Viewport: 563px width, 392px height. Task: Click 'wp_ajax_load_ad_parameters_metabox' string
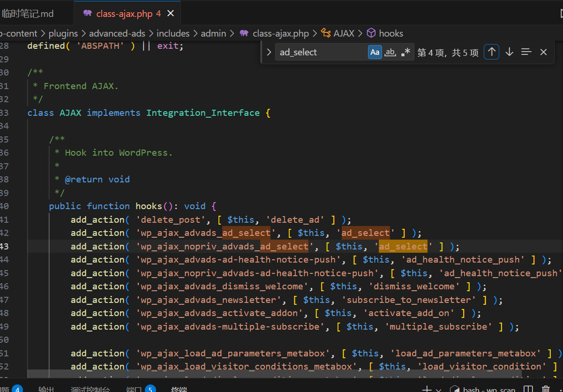click(233, 353)
